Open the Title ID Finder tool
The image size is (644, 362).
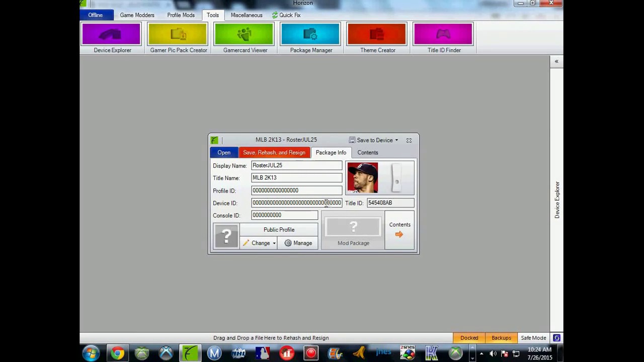point(444,38)
